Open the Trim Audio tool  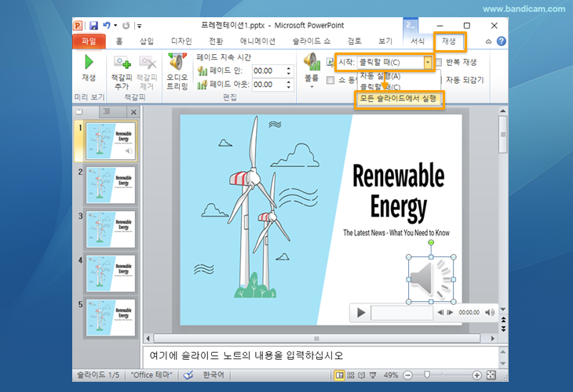pyautogui.click(x=177, y=63)
